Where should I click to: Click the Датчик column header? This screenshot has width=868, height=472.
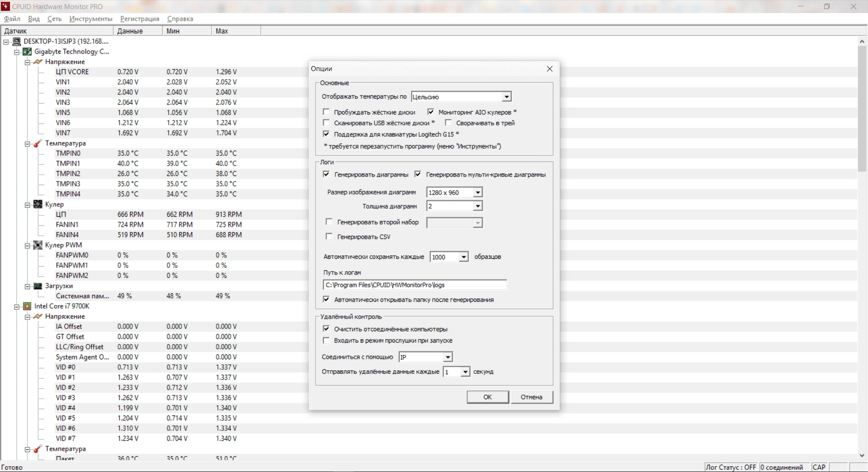tap(57, 31)
